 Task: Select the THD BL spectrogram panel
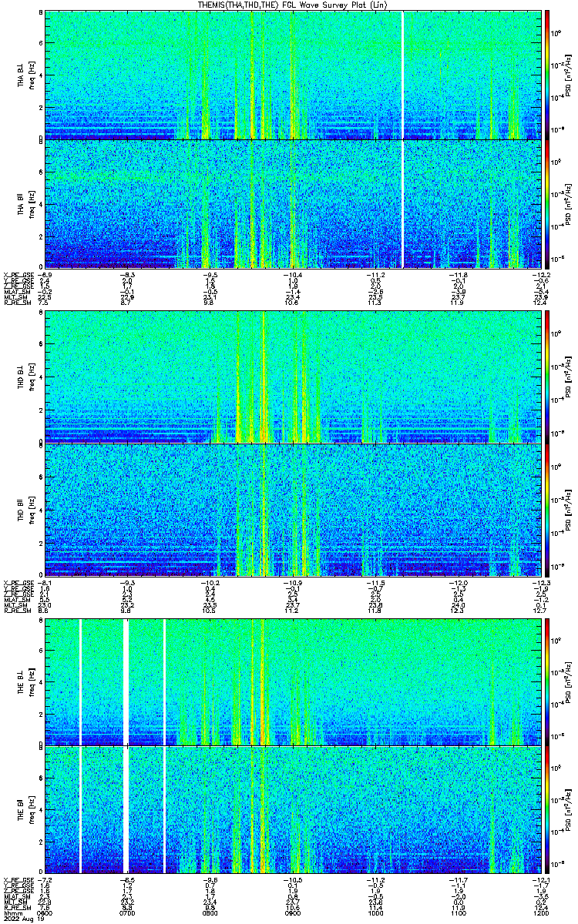click(292, 377)
